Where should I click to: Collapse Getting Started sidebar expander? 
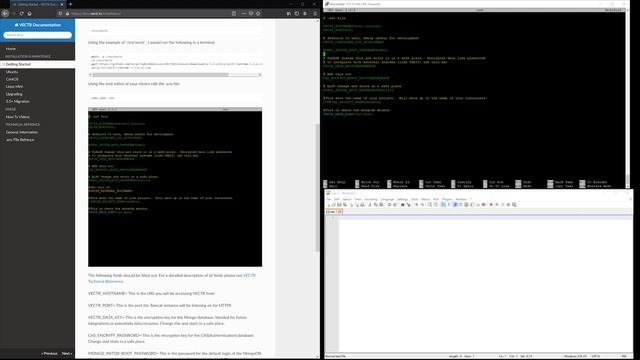(x=3, y=64)
